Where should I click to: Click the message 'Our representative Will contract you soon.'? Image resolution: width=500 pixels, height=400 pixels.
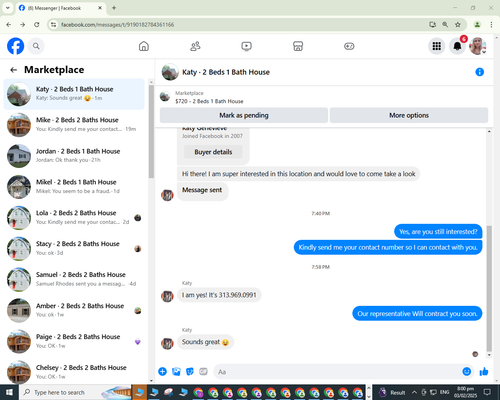(417, 314)
